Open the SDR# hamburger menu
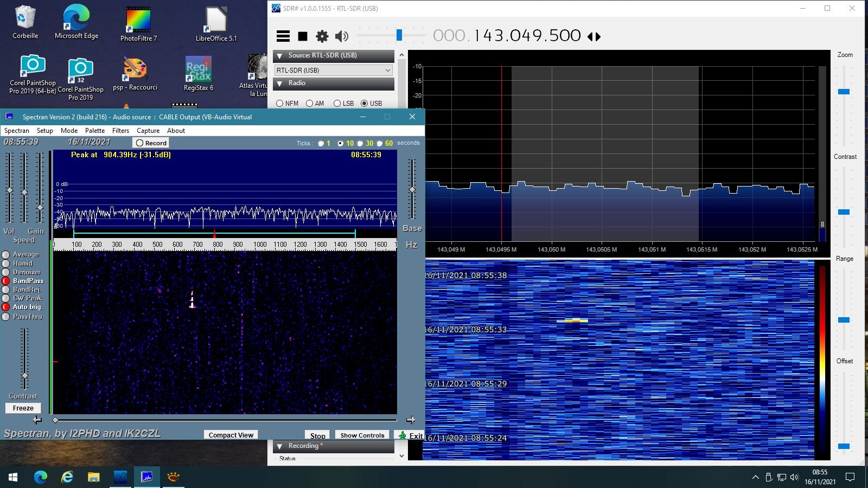The image size is (868, 488). point(283,36)
